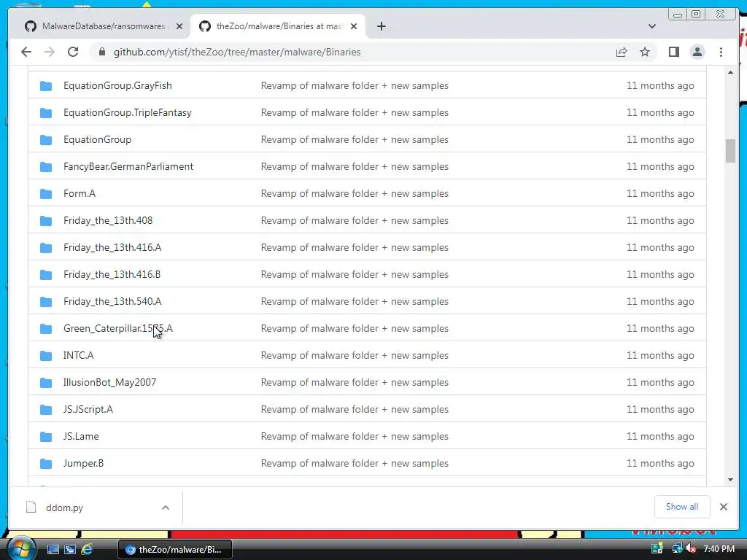Viewport: 747px width, 560px height.
Task: Open the Windows Start menu
Action: (21, 549)
